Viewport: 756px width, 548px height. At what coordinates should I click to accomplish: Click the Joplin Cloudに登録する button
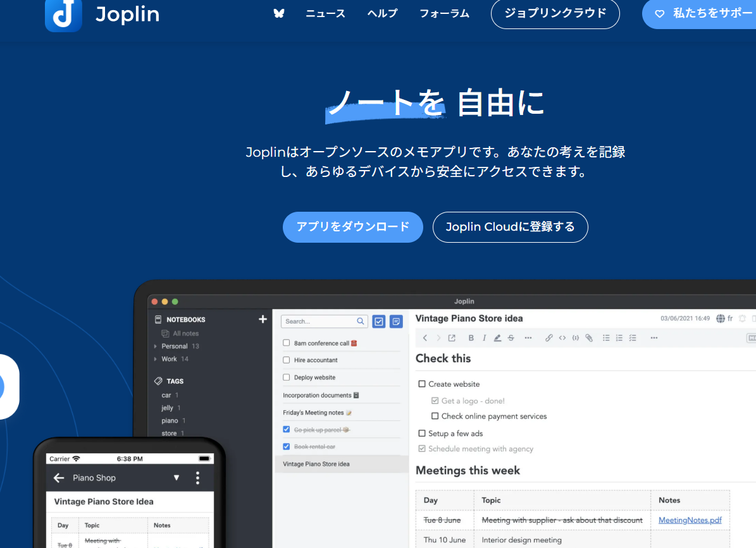point(510,228)
